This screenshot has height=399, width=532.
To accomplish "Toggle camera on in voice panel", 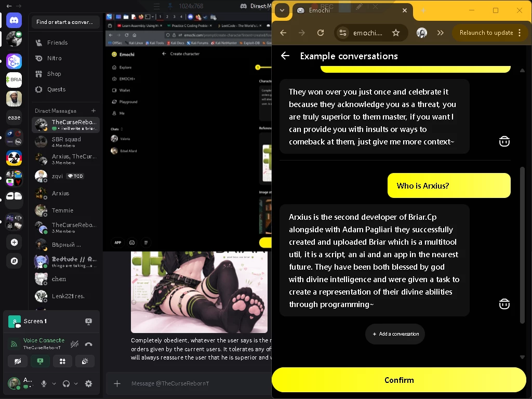I will [x=18, y=362].
